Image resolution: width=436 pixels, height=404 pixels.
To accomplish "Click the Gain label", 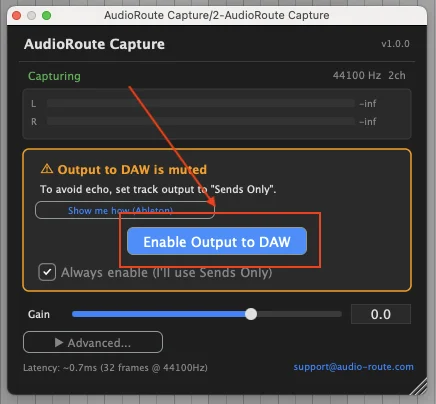I will pyautogui.click(x=39, y=314).
